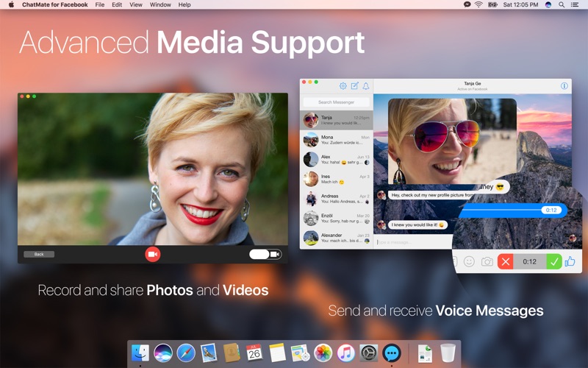
Task: Open Finder from the Dock
Action: [140, 353]
